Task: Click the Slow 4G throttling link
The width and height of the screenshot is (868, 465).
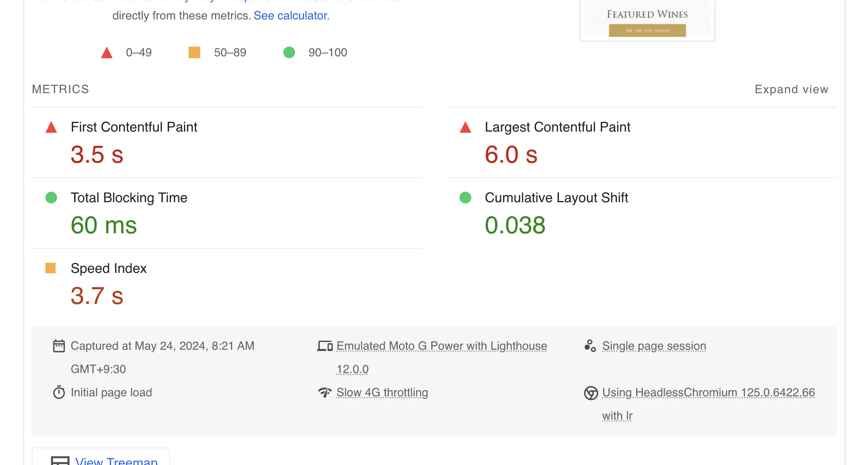Action: point(382,392)
